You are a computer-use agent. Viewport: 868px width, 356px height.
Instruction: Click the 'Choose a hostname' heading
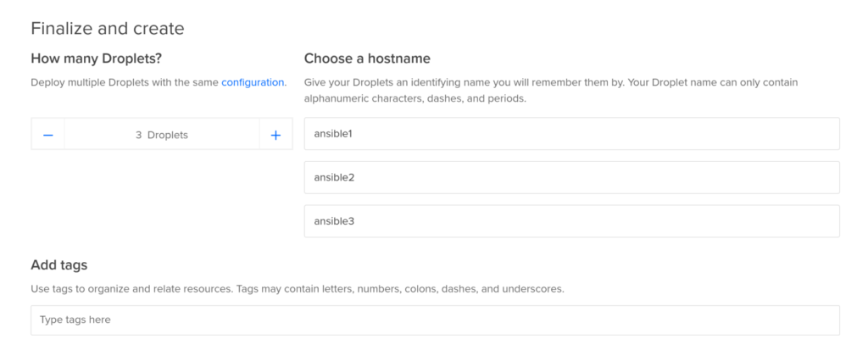click(x=367, y=58)
